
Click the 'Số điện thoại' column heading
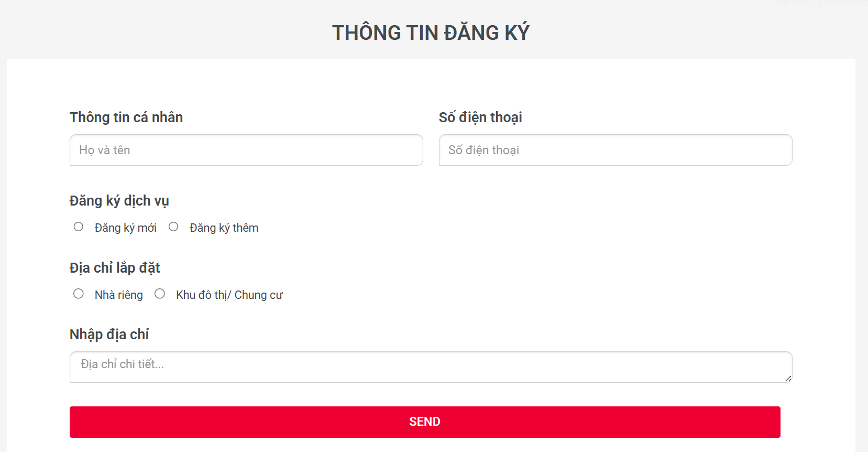coord(480,117)
